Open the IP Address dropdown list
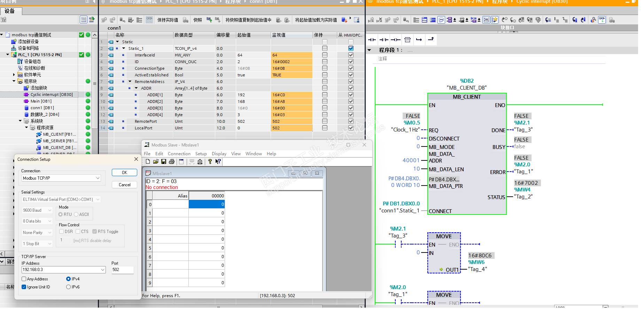The height and width of the screenshot is (309, 644). 103,270
